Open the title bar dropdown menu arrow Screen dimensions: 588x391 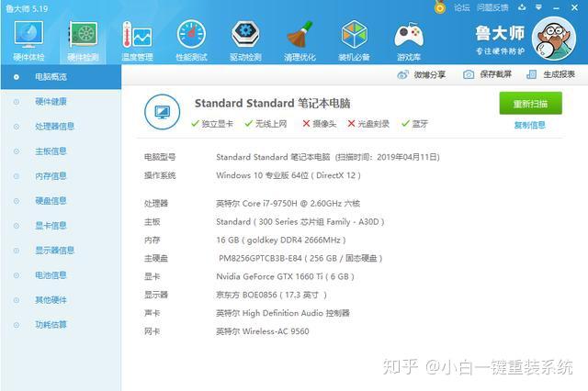click(x=538, y=7)
